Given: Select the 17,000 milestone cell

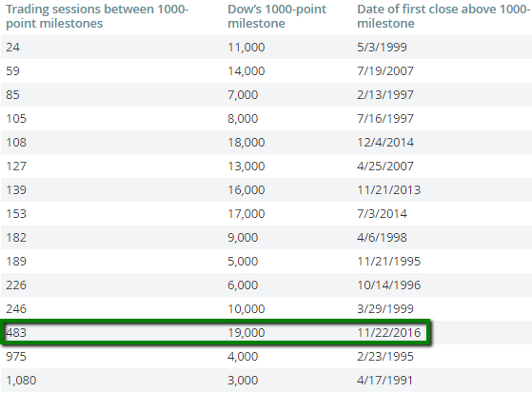Looking at the screenshot, I should click(246, 213).
